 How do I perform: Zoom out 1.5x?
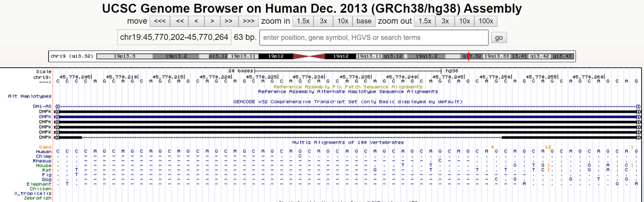pyautogui.click(x=425, y=21)
